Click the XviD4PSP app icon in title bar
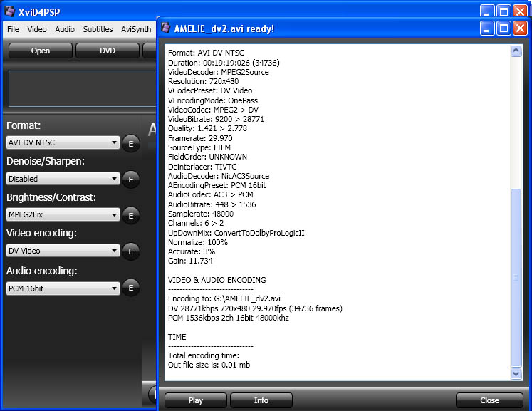The image size is (532, 411). point(10,11)
